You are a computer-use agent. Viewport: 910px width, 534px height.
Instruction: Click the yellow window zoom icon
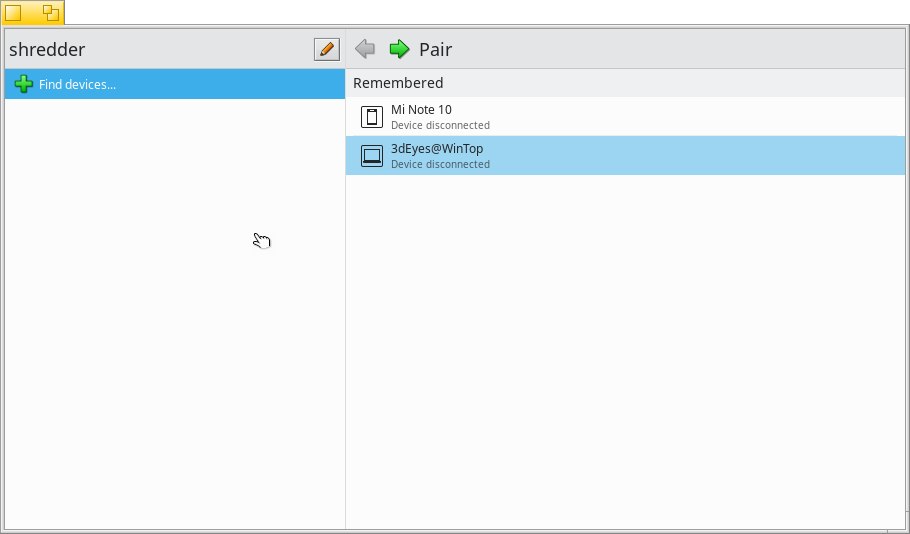(x=51, y=13)
